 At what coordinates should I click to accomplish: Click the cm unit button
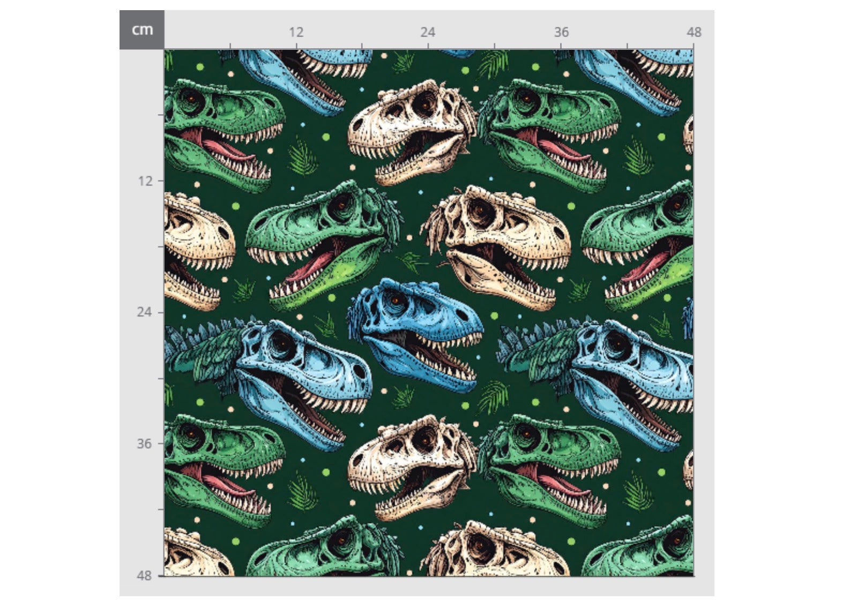pos(142,30)
